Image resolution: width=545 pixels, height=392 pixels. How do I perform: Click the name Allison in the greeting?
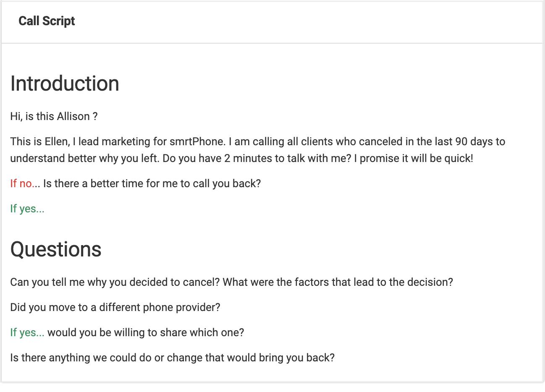[x=73, y=116]
